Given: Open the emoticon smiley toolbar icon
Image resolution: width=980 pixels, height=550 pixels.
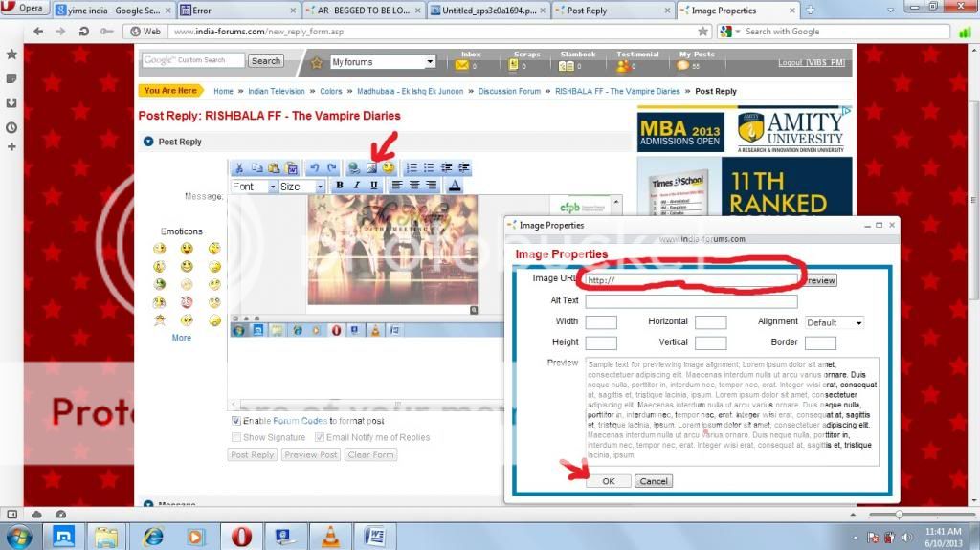Looking at the screenshot, I should [x=389, y=168].
